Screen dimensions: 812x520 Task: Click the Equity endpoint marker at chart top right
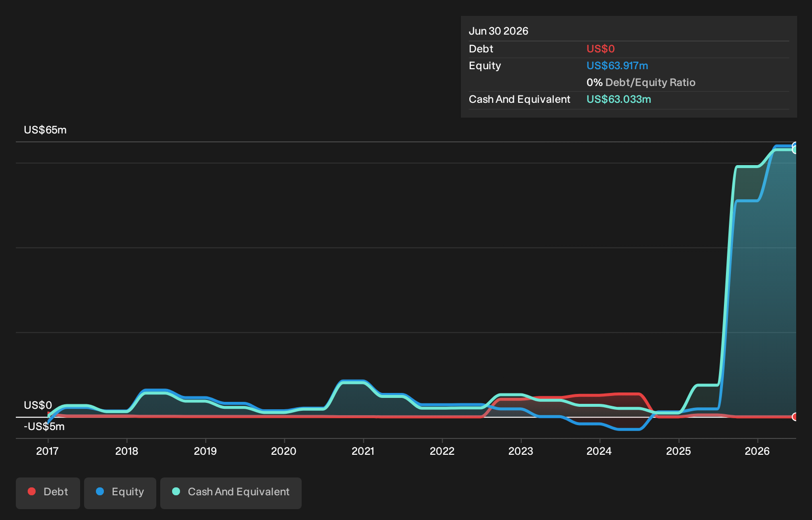point(795,146)
